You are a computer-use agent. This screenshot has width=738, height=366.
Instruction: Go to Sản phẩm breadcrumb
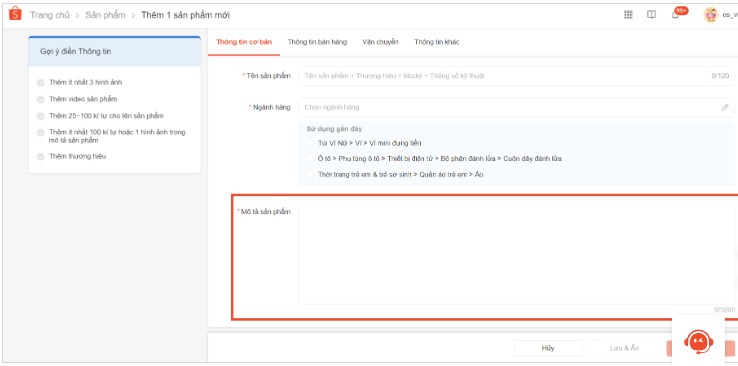tap(105, 15)
